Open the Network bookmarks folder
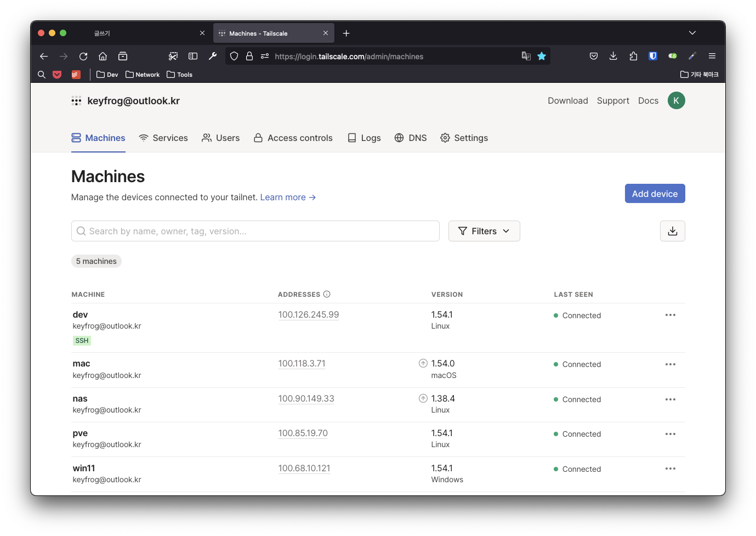 click(143, 75)
